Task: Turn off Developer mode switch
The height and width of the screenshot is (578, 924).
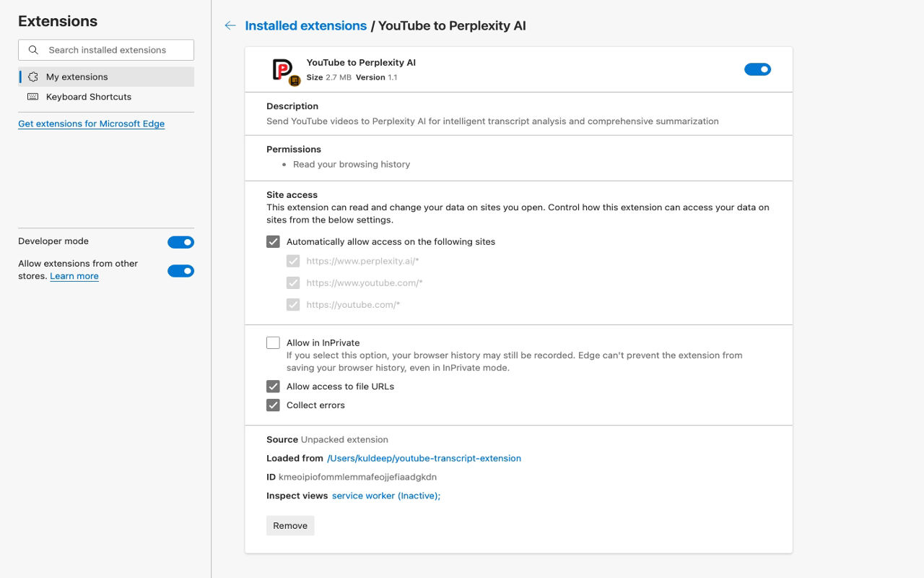Action: (x=180, y=242)
